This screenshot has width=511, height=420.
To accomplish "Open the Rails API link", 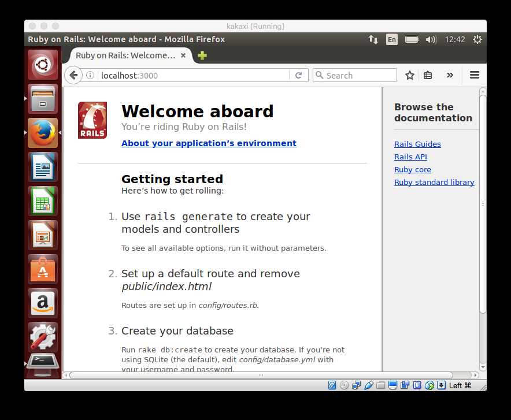I will point(410,157).
